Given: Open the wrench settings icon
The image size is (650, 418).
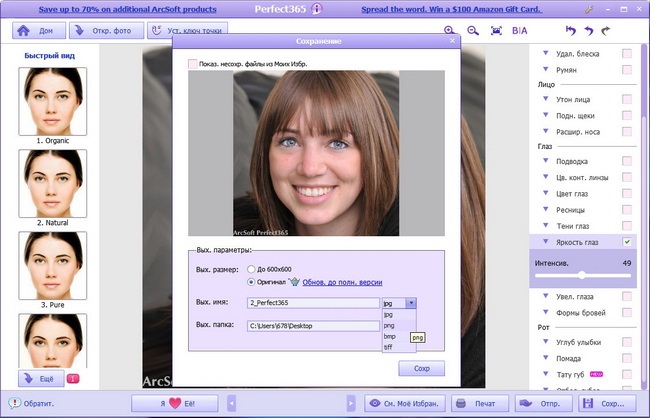Looking at the screenshot, I should coord(589,9).
